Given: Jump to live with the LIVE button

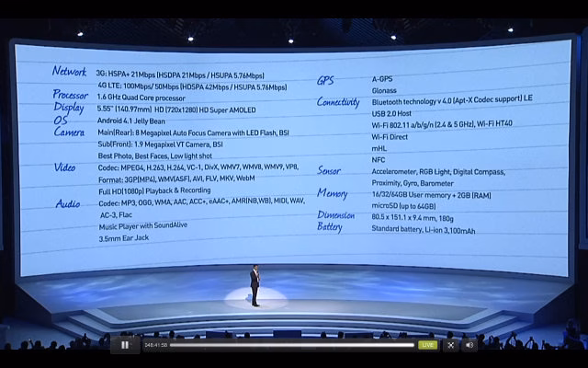Looking at the screenshot, I should pos(428,345).
